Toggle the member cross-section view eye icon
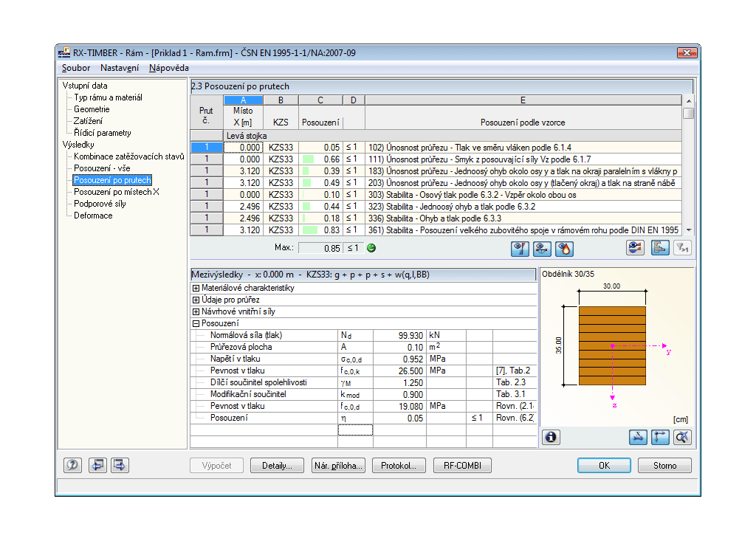The image size is (756, 541). coord(520,249)
